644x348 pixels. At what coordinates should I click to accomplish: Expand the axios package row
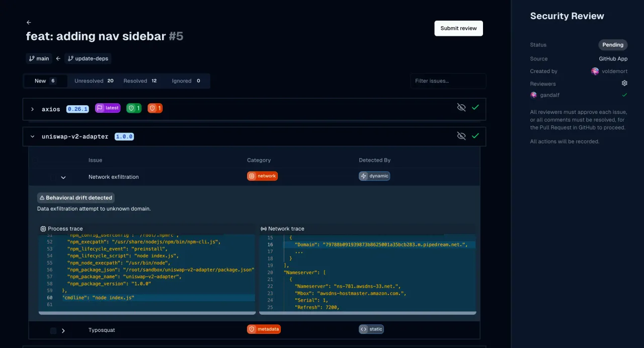32,109
